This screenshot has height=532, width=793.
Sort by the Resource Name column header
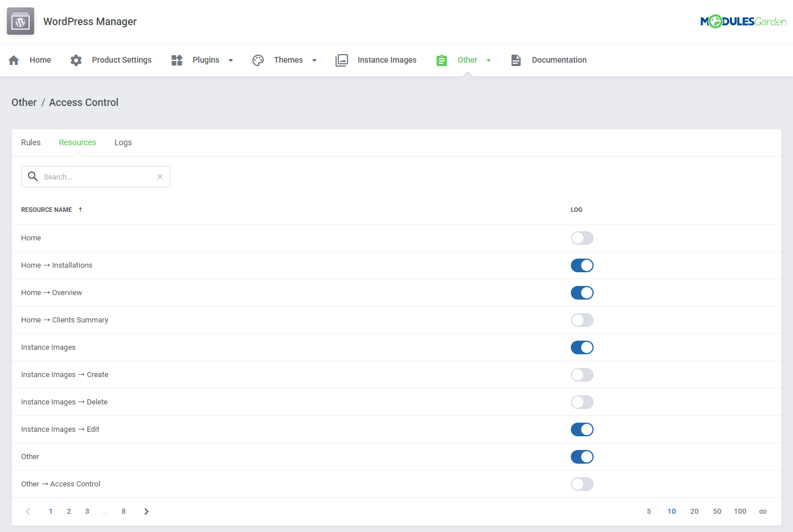(46, 210)
